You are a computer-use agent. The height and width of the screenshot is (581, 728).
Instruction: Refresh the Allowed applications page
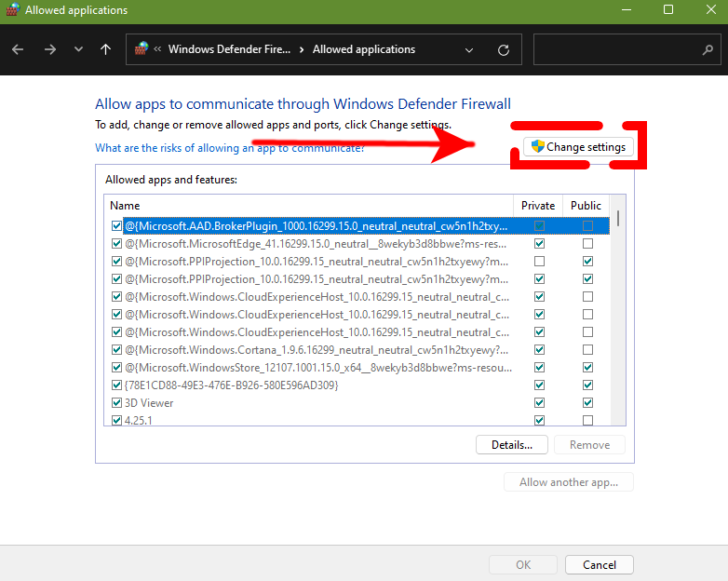coord(504,49)
